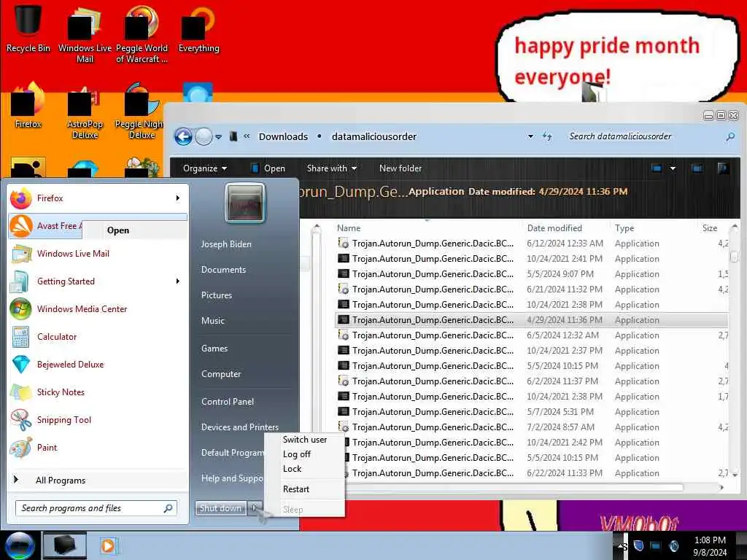Click the user account picture in Start menu
This screenshot has height=560, width=747.
[x=244, y=203]
